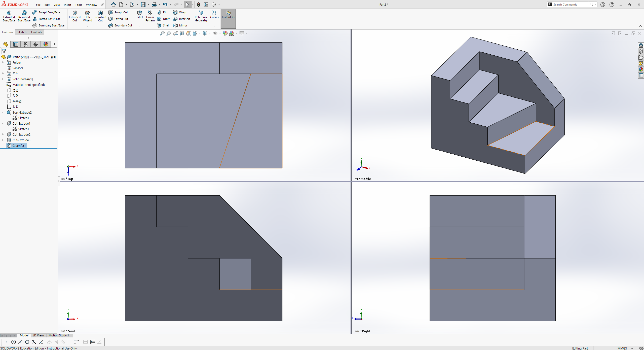Collapse the Boss-Extrude2 feature tree node

tap(3, 112)
